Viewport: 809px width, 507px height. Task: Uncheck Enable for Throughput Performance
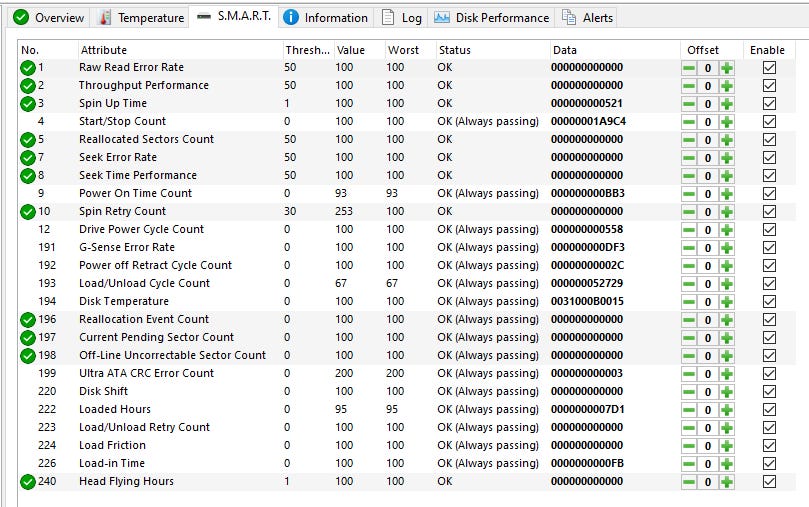(x=769, y=86)
